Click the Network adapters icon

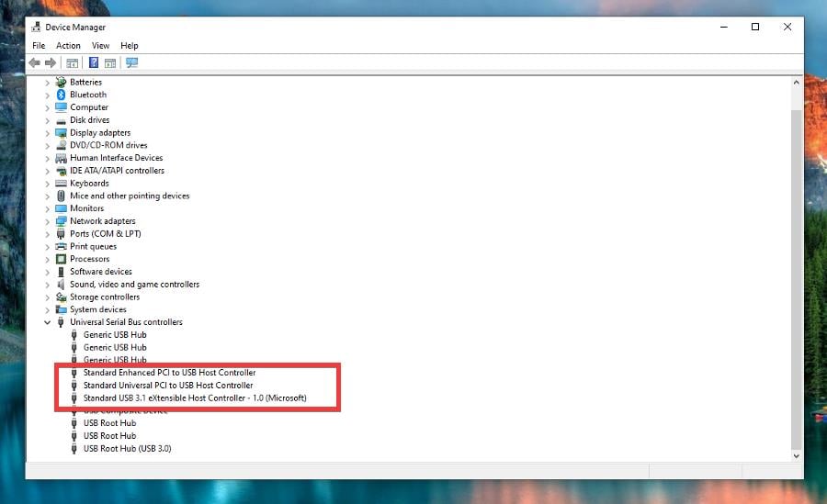61,221
